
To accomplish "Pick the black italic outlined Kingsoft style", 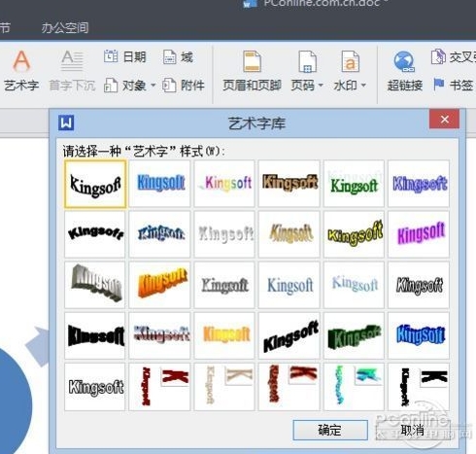I will (x=419, y=285).
